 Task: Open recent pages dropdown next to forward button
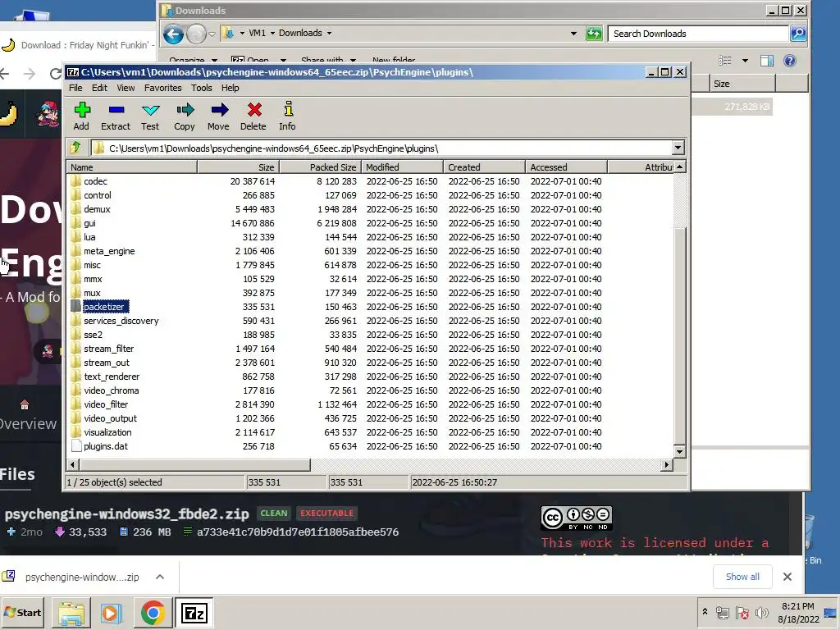point(212,34)
